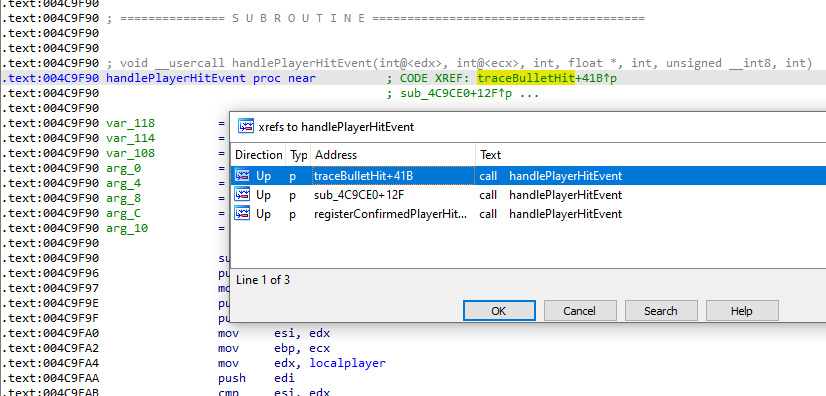Click highlighted traceBulletHit in CODE XREF comment
Screen dimensions: 826x396
(526, 78)
